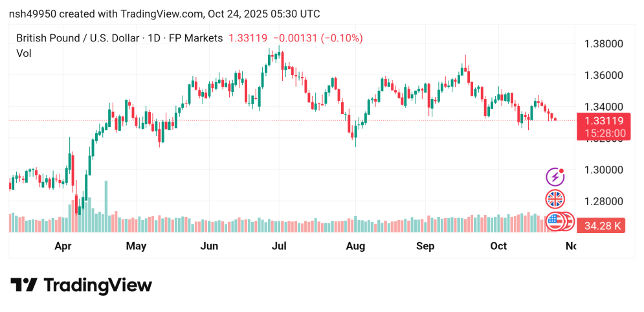Screen dimensions: 644x312
Task: Click the Jul label on time axis
Action: [279, 246]
